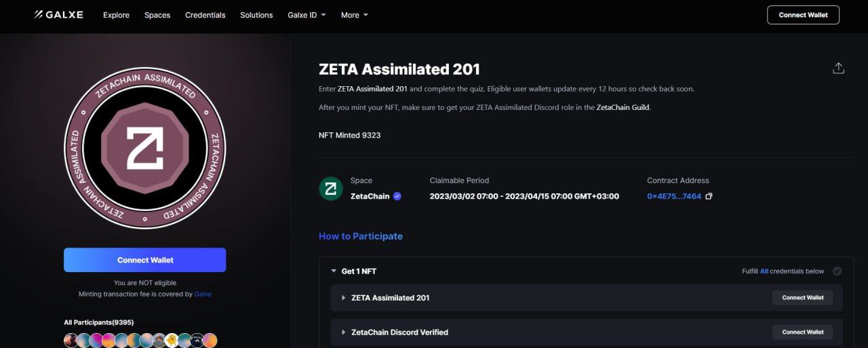
Task: Click Connect Wallet button in top header
Action: pyautogui.click(x=803, y=15)
